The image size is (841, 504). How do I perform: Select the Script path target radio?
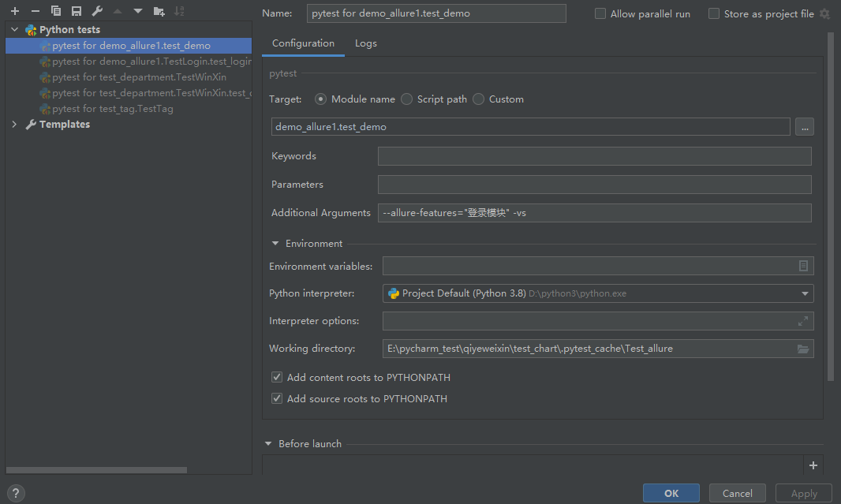[x=407, y=99]
